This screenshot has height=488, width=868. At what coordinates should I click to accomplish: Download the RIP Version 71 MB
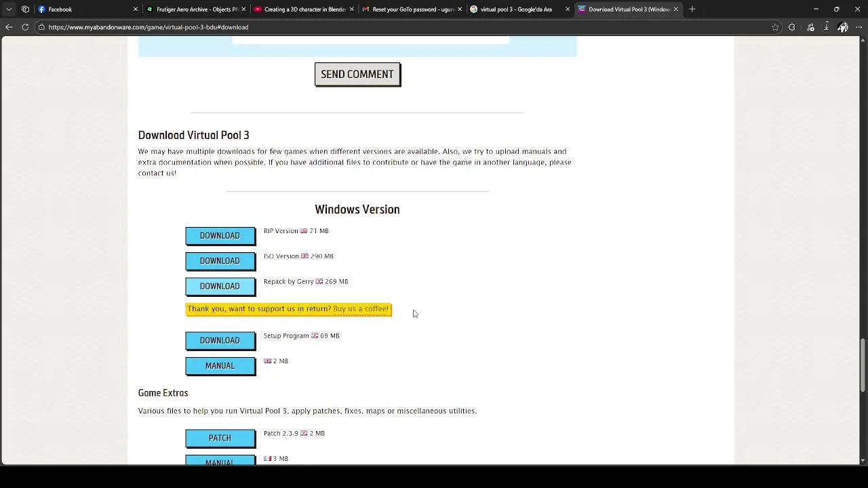[220, 236]
